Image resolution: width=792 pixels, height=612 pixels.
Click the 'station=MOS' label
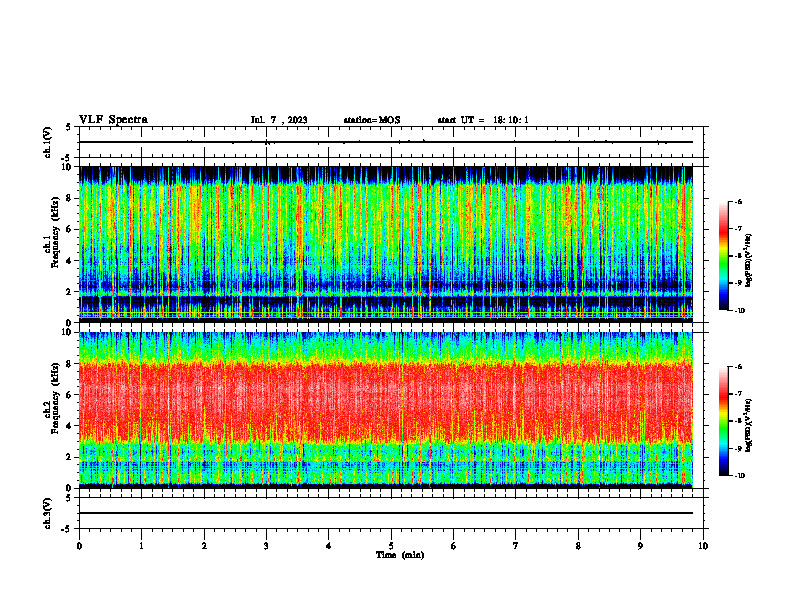point(372,120)
